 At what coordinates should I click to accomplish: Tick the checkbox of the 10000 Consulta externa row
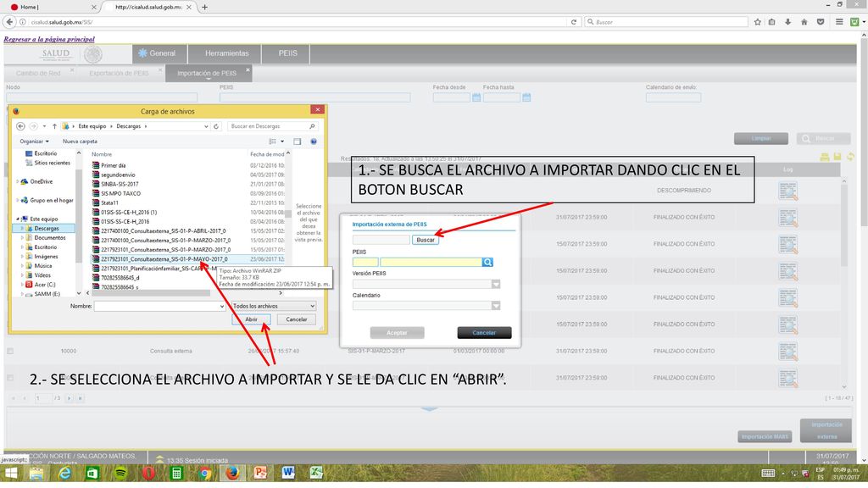point(10,352)
